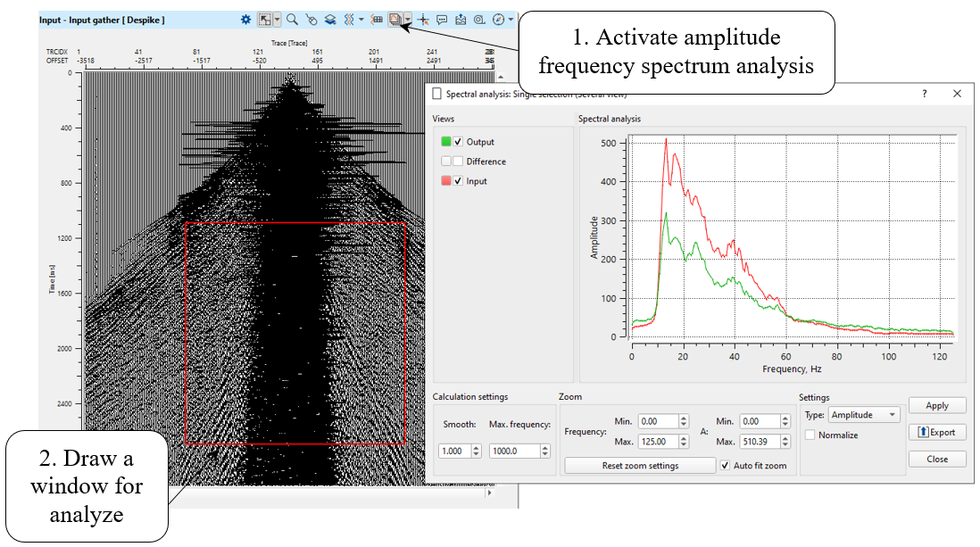Viewport: 980px width, 547px height.
Task: Activate the spectrum analysis toolbar icon
Action: (x=394, y=19)
